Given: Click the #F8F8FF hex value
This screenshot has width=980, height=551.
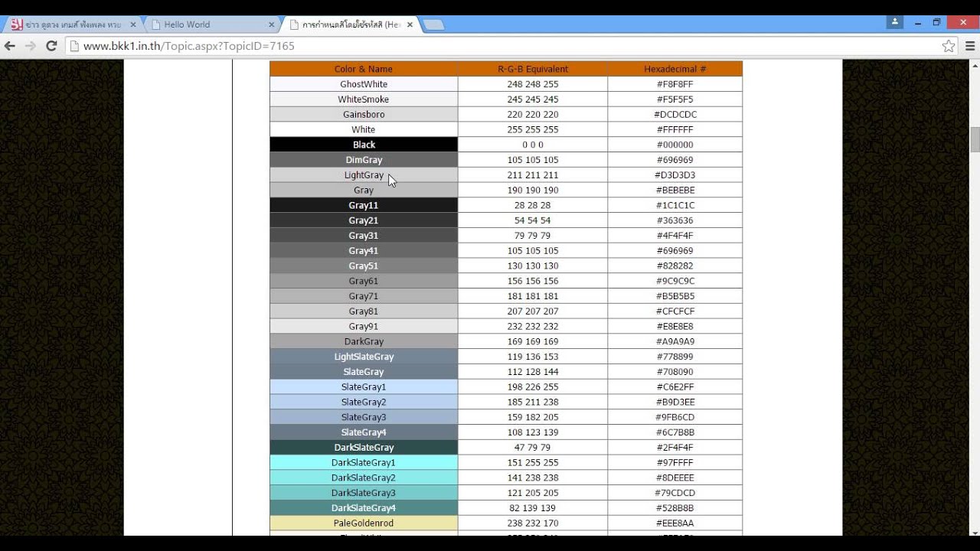Looking at the screenshot, I should [675, 84].
